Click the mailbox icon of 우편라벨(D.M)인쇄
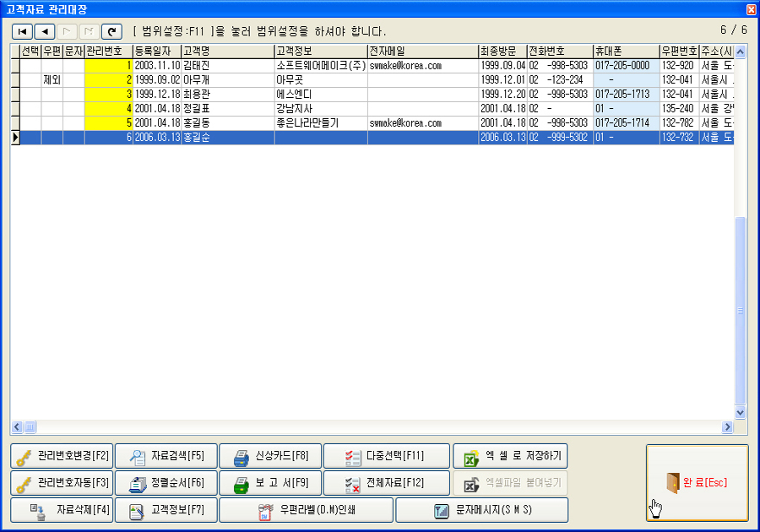The image size is (760, 532). [265, 511]
